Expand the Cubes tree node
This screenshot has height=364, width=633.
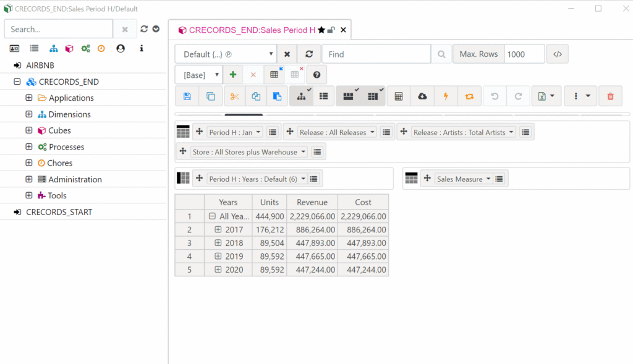pyautogui.click(x=29, y=130)
